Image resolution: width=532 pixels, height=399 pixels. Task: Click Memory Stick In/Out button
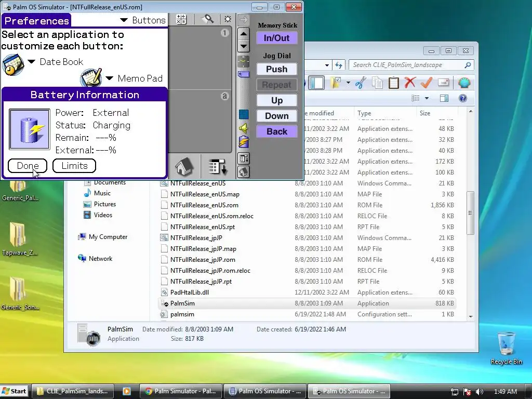277,38
